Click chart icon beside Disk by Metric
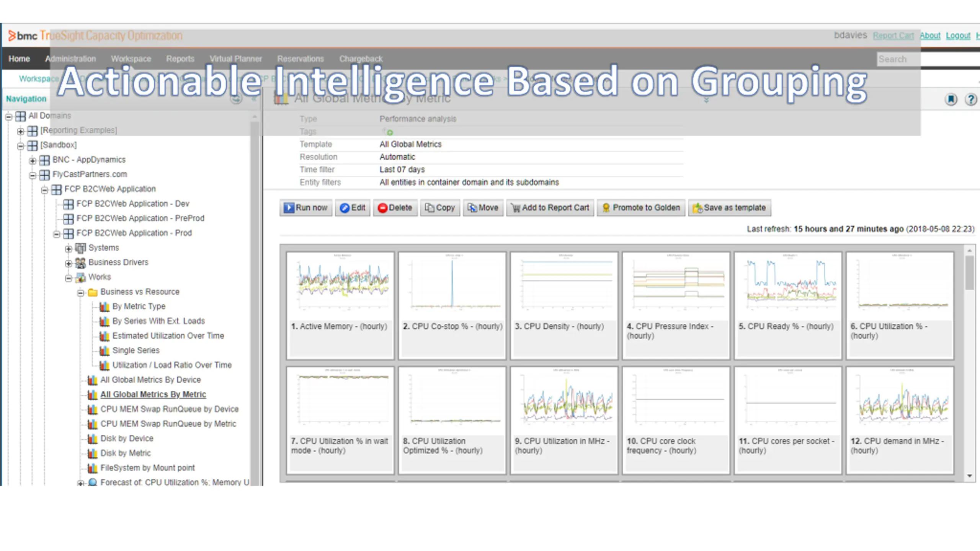Viewport: 980px width, 551px height. [x=92, y=453]
